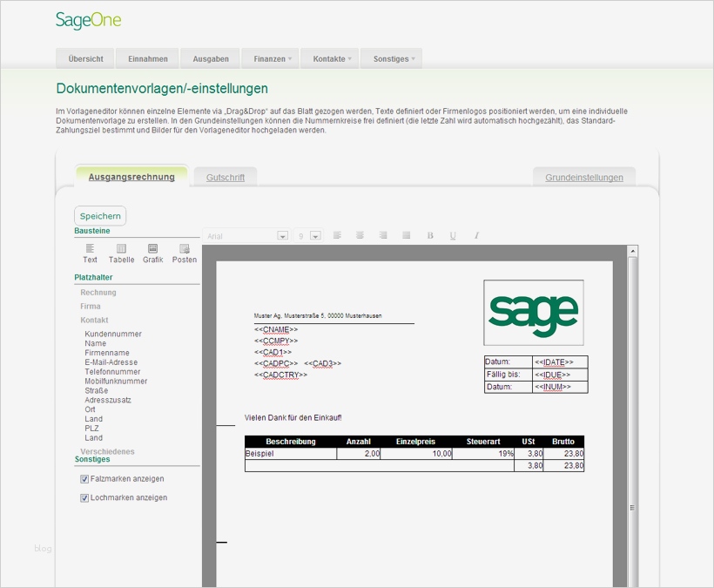Select the Telefonnummer placeholder
This screenshot has height=588, width=714.
coord(112,372)
